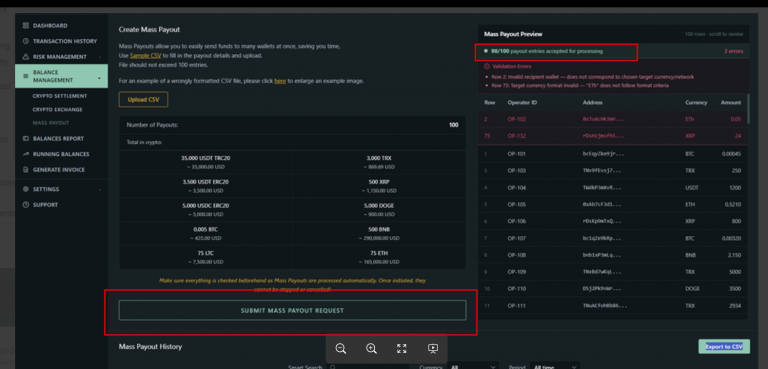Click the Row 2 invalid wallet error message

point(592,77)
